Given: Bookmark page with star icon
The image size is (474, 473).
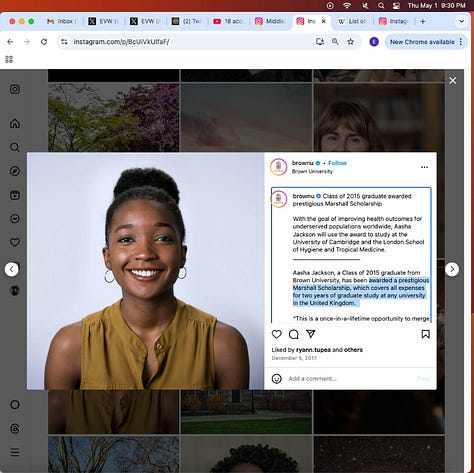Looking at the screenshot, I should coord(350,42).
